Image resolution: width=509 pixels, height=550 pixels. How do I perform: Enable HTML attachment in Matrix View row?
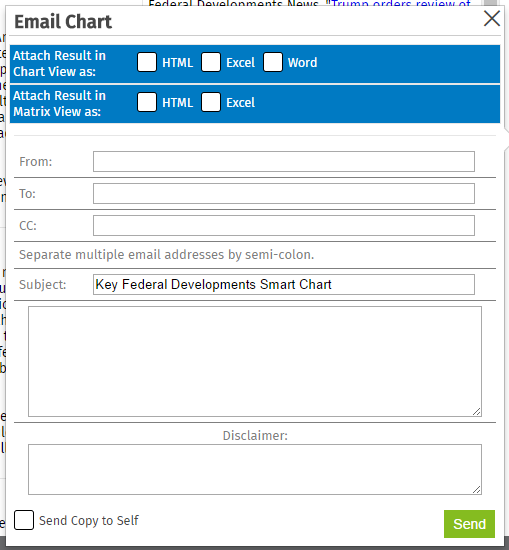pos(147,102)
